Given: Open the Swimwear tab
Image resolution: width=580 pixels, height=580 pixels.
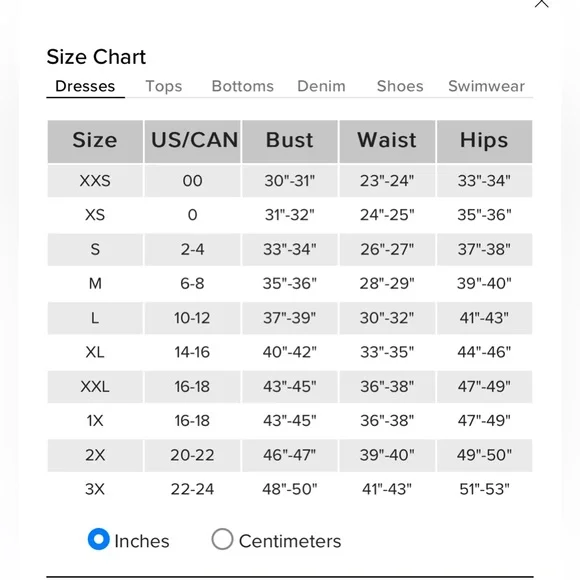Looking at the screenshot, I should pos(486,86).
